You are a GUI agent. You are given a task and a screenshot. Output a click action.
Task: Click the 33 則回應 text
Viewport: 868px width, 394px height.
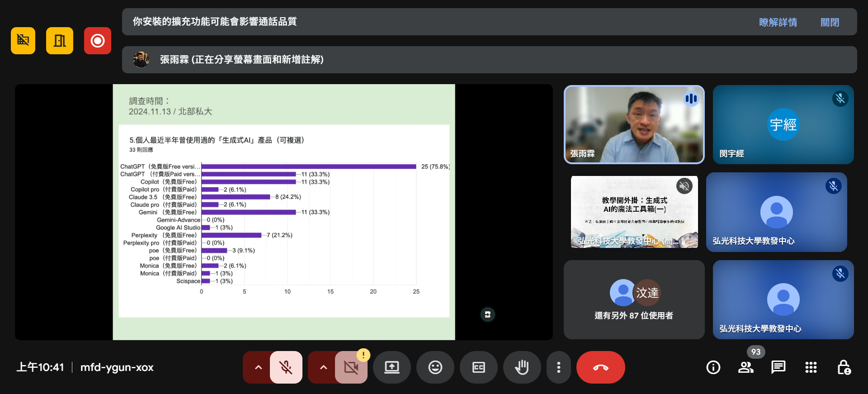click(x=141, y=150)
